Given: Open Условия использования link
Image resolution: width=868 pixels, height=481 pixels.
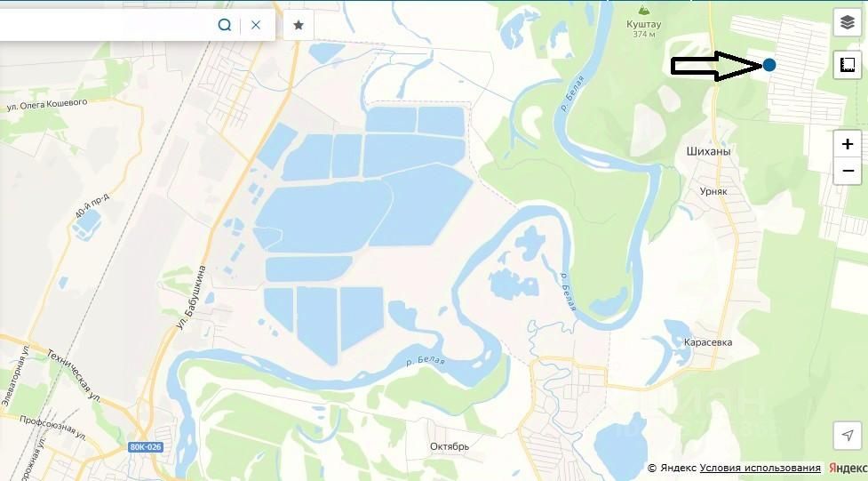Looking at the screenshot, I should coord(760,469).
